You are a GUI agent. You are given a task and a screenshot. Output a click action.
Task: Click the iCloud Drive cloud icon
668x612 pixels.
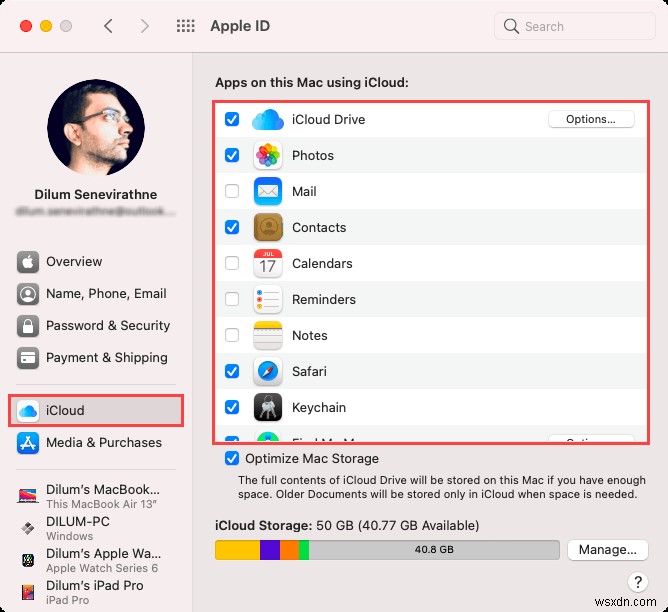(x=268, y=120)
